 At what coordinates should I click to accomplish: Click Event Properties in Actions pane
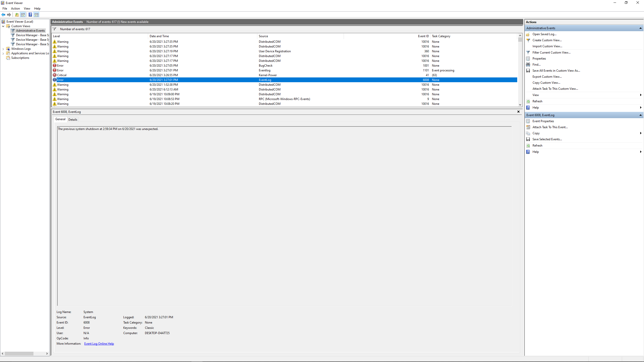(x=543, y=121)
